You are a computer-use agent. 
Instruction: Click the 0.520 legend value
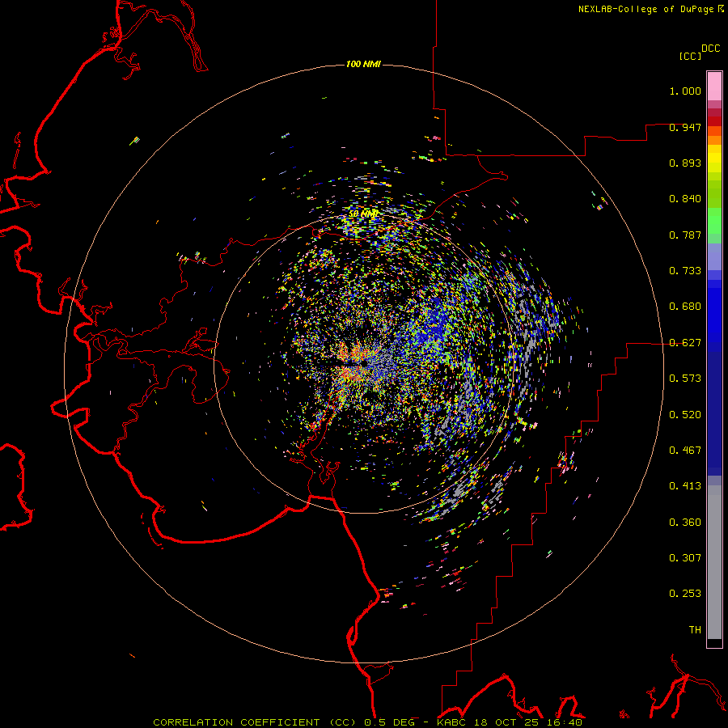click(x=685, y=415)
